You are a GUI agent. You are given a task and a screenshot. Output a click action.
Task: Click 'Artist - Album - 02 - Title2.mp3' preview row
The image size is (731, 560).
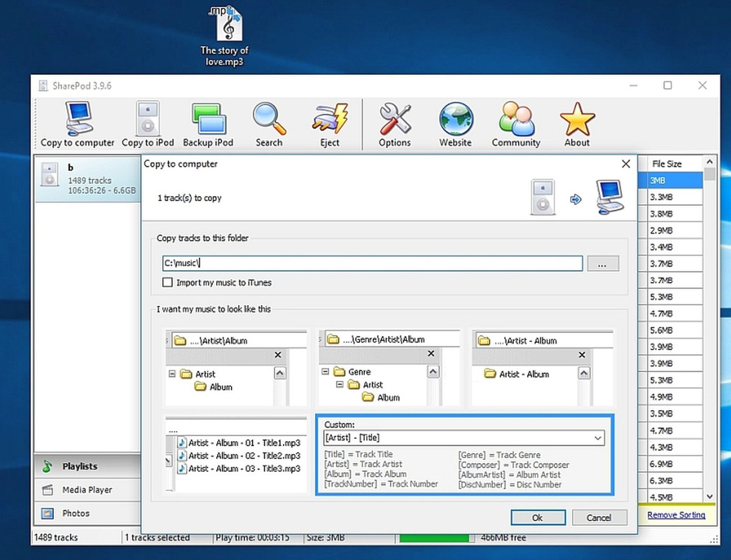(x=239, y=456)
